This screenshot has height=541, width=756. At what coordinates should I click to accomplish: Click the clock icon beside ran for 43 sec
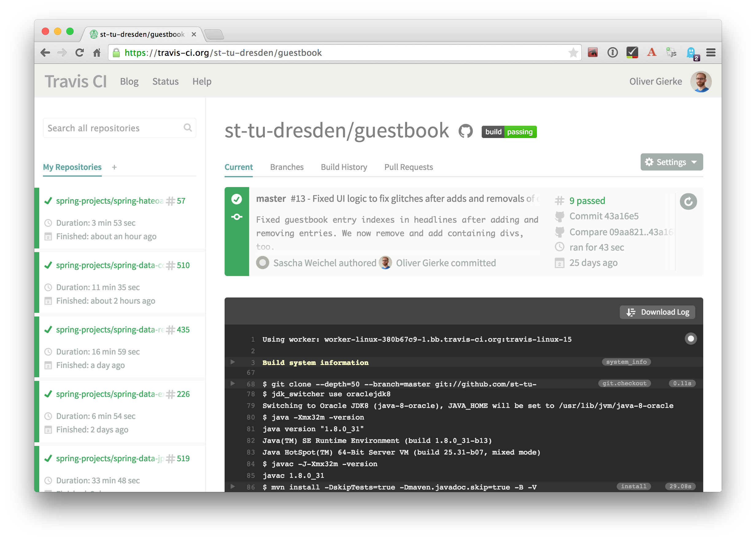pos(559,247)
